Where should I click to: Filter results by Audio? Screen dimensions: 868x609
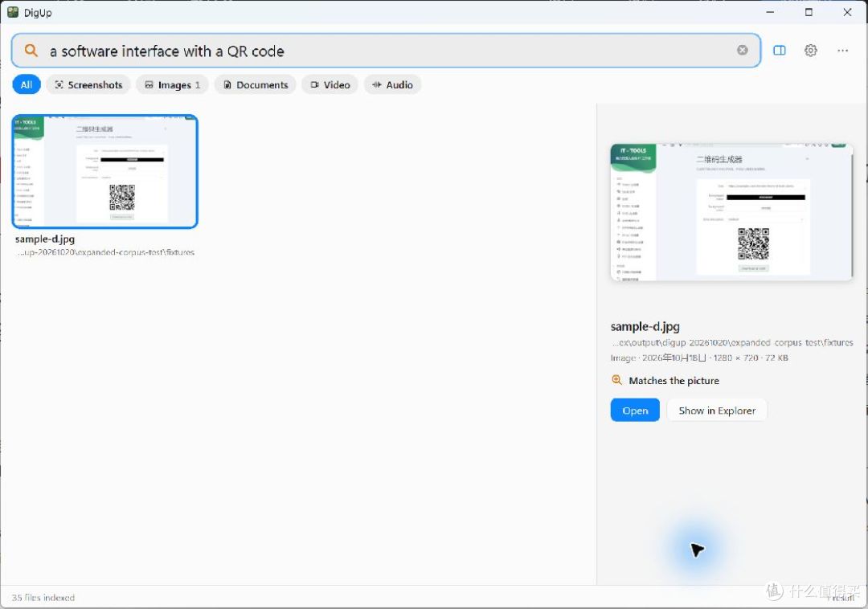tap(392, 84)
